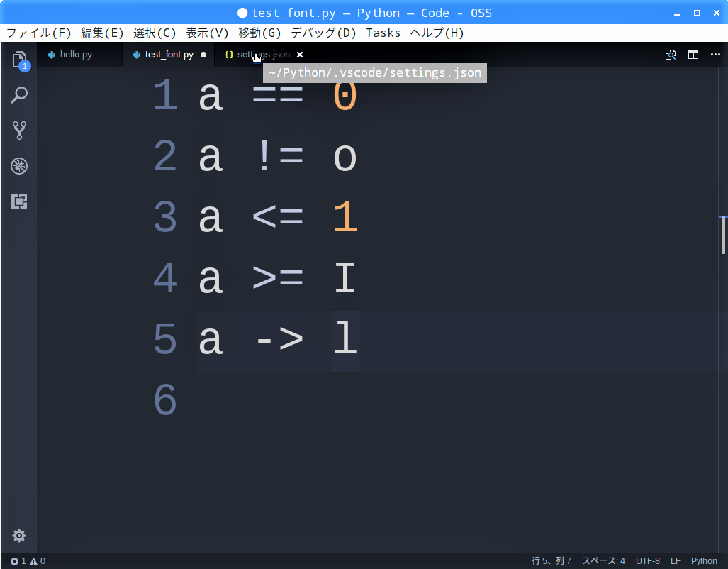Switch to the hello.py tab

tap(76, 55)
